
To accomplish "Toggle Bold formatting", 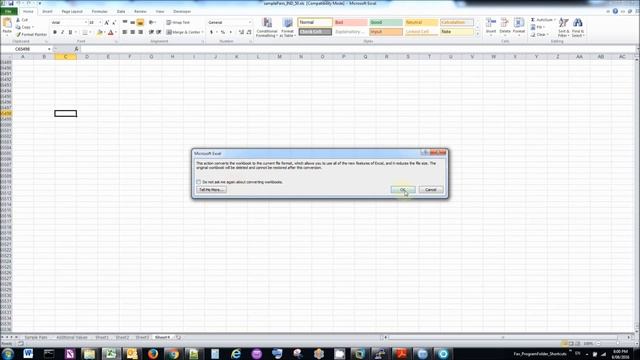I will 55,32.
